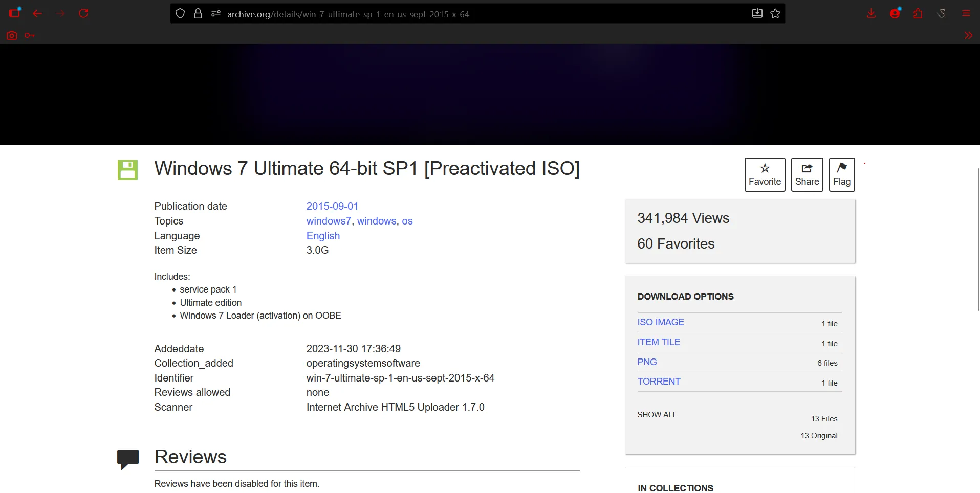The width and height of the screenshot is (980, 493).
Task: Download the ISO IMAGE option
Action: [661, 322]
